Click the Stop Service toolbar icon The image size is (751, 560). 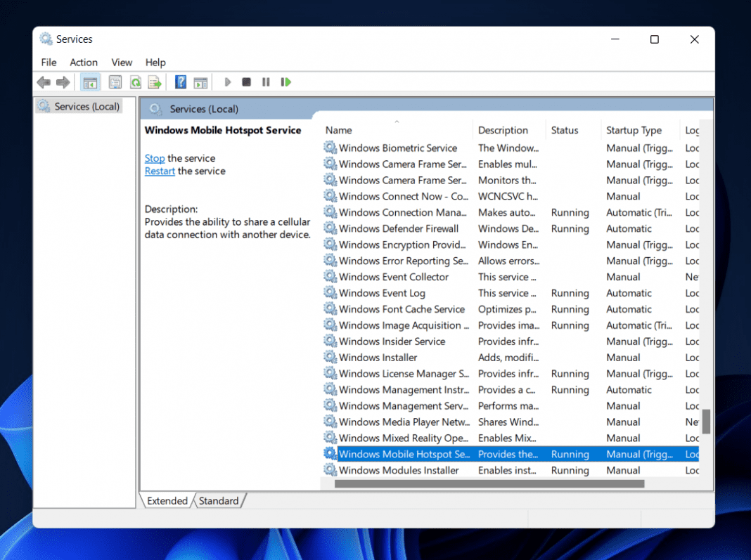coord(246,82)
